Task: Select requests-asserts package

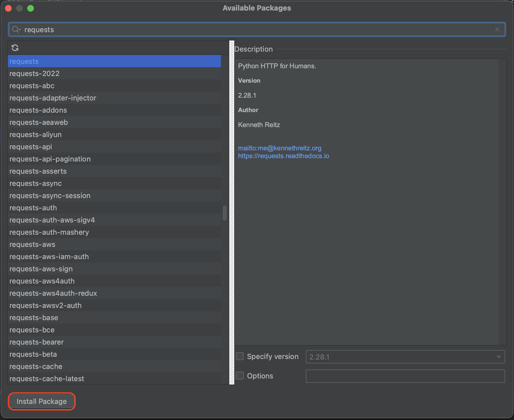Action: tap(114, 171)
